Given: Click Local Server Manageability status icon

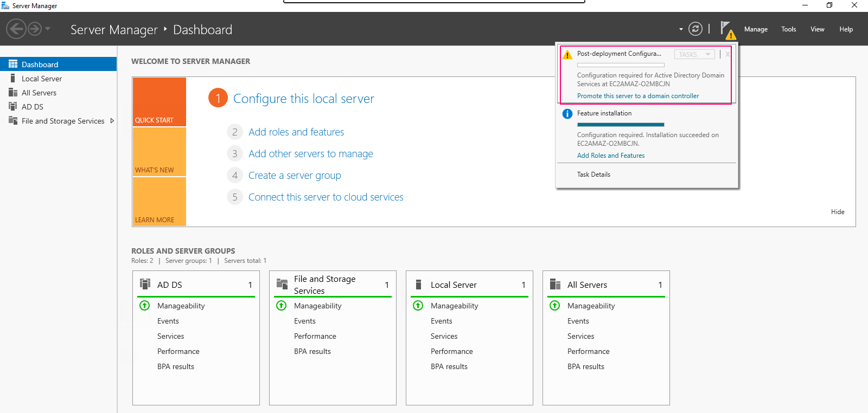Looking at the screenshot, I should click(x=418, y=306).
